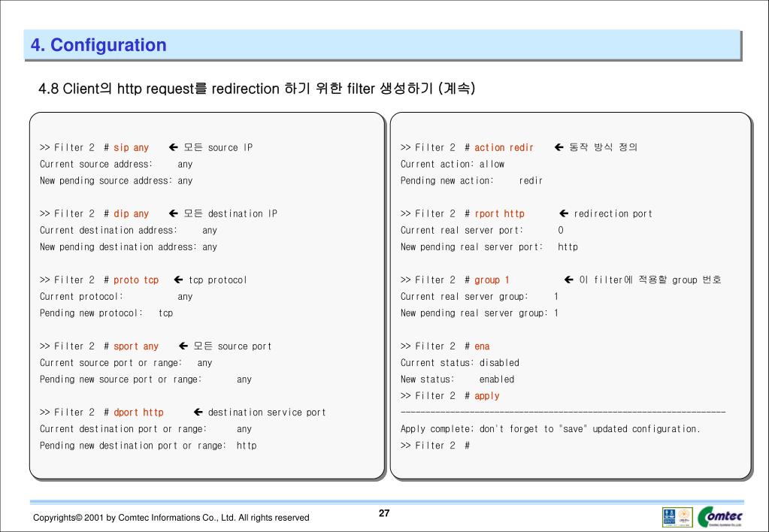Click the red 'sip any' command
The width and height of the screenshot is (769, 532).
click(131, 147)
